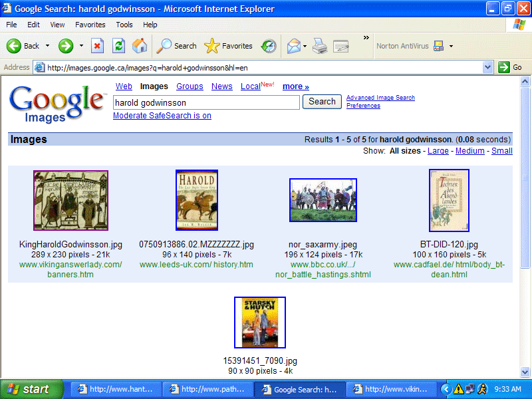Switch to http://www.vikin... taskbar window
Viewport: 532px width, 399px height.
(x=392, y=389)
